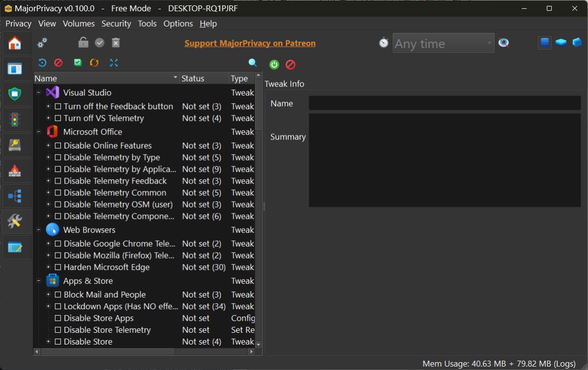Collapse the Web Browsers group

click(39, 230)
